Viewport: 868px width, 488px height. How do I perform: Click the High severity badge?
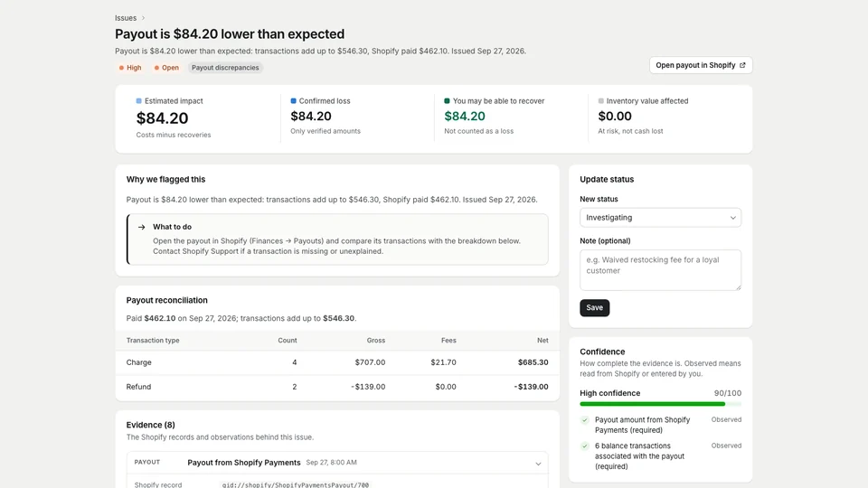pyautogui.click(x=130, y=68)
